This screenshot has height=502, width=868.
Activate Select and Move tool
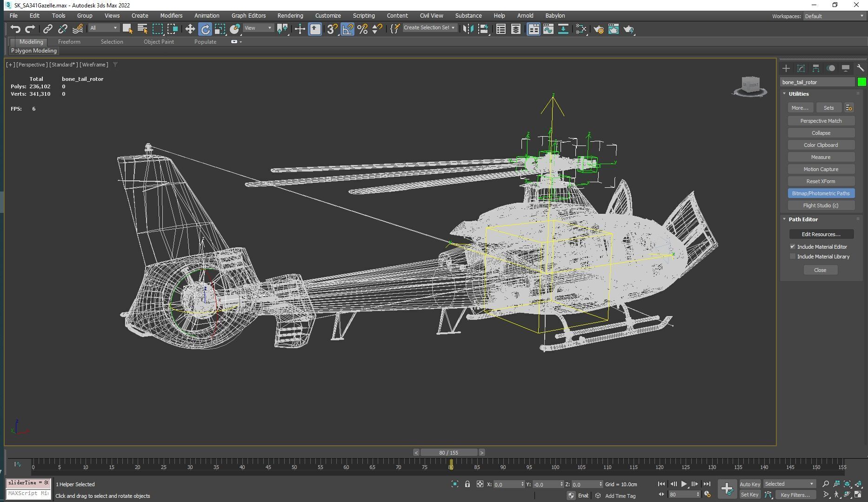click(190, 29)
